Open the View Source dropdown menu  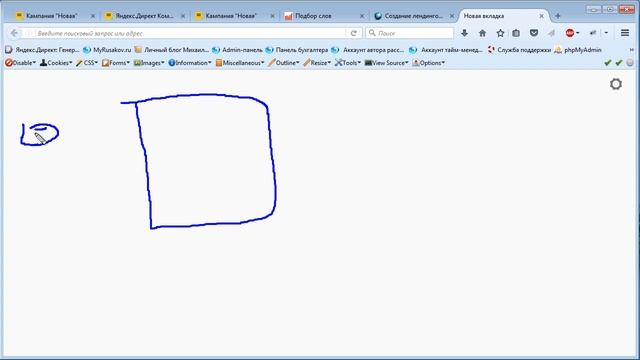point(387,63)
